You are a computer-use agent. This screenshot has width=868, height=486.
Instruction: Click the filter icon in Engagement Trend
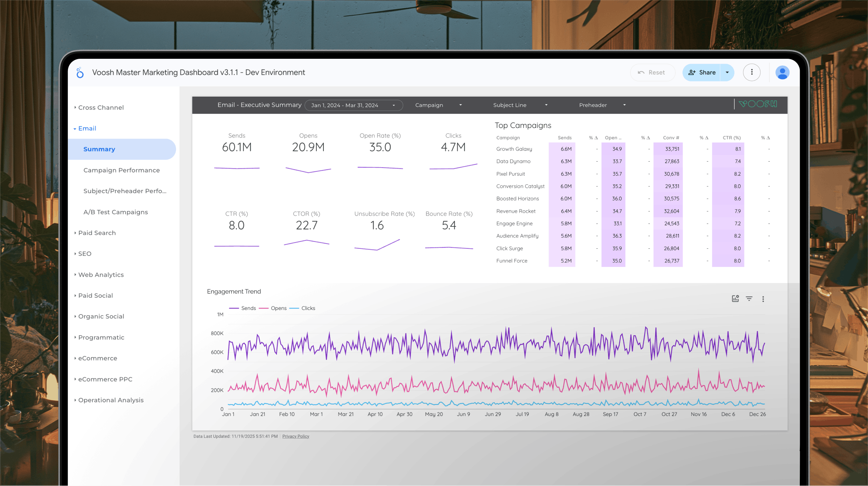point(749,298)
